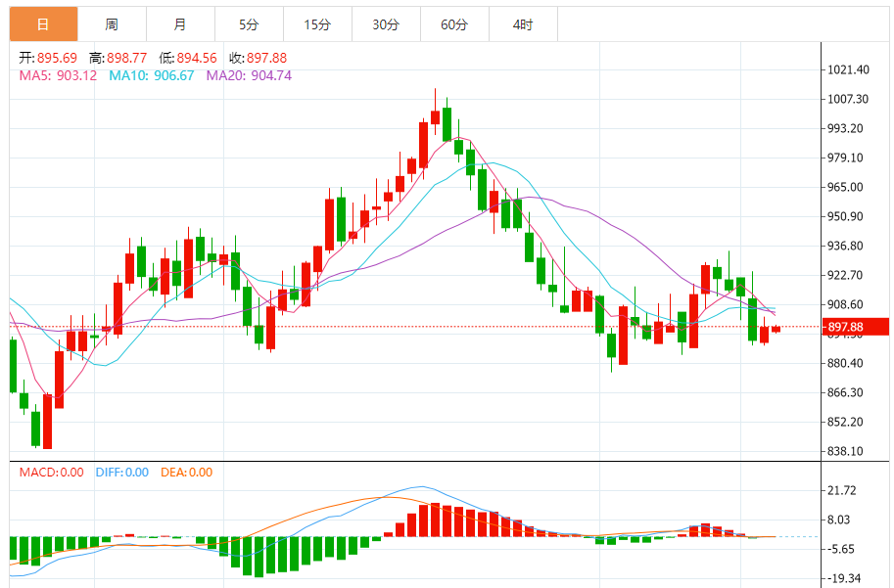The width and height of the screenshot is (894, 588).
Task: Open the 15分 interval tab
Action: [317, 24]
